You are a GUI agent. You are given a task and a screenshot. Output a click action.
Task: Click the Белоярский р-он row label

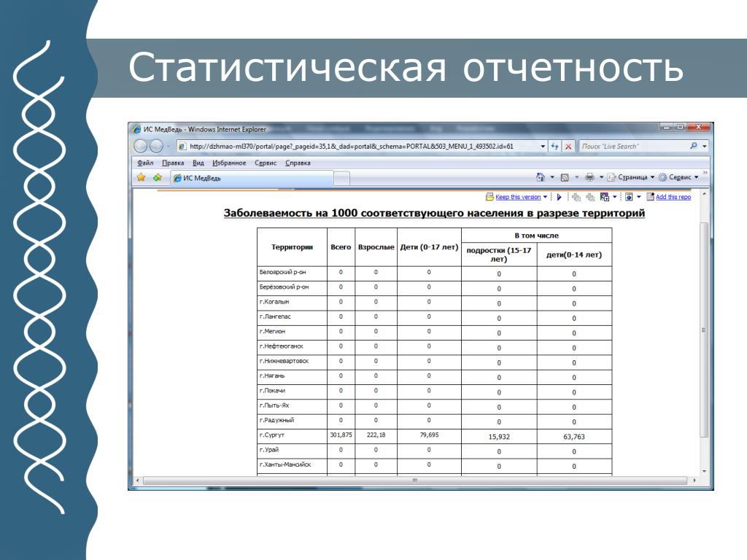pyautogui.click(x=282, y=272)
